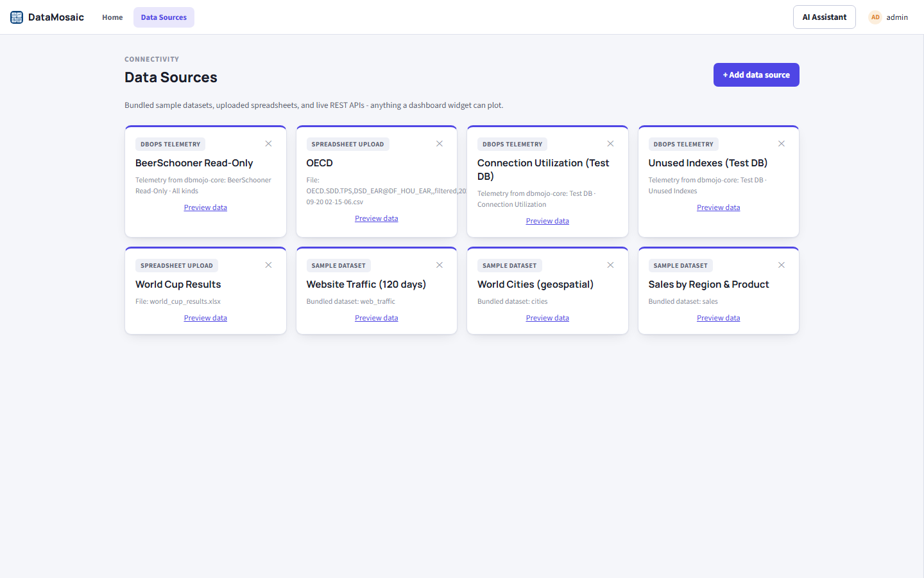This screenshot has height=578, width=924.
Task: Click 'Bundled dataset: web_traffic' text
Action: 351,301
